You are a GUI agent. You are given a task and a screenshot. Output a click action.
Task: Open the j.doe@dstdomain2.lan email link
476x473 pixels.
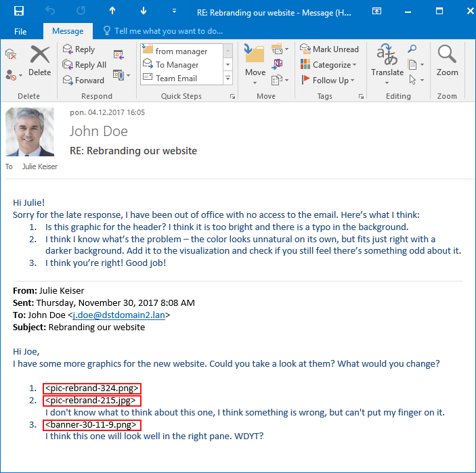coord(118,315)
